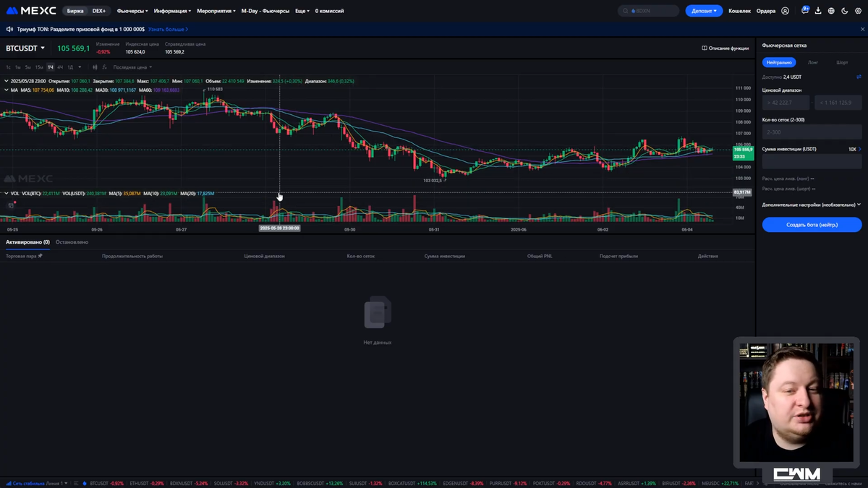Toggle dark mode moon icon
The image size is (868, 488).
pyautogui.click(x=845, y=11)
